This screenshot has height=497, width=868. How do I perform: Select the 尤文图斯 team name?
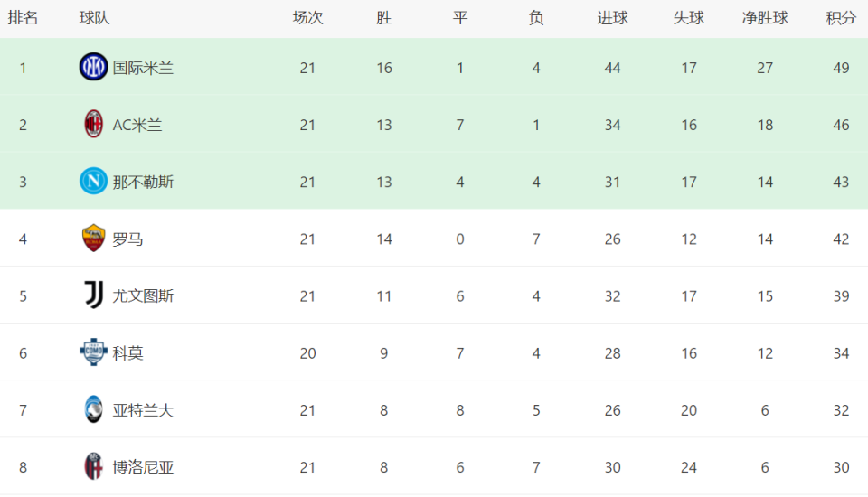click(x=143, y=295)
